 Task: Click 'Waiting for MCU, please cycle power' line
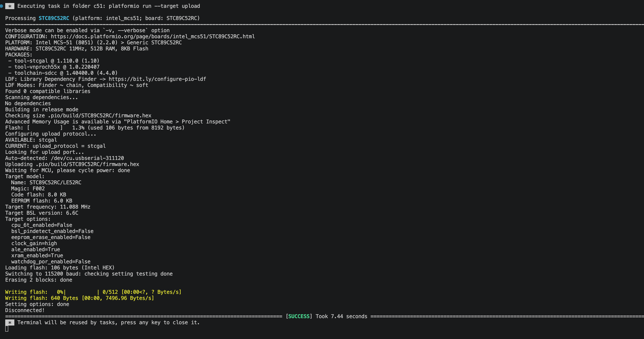(67, 170)
